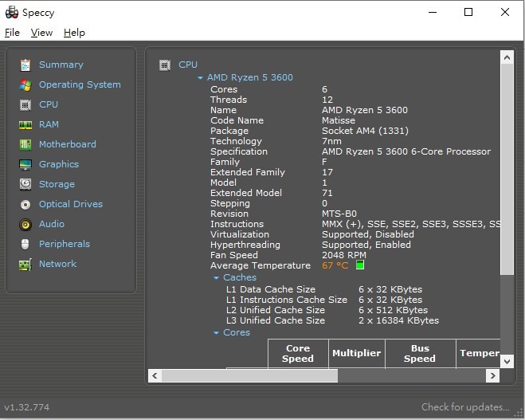525x420 pixels.
Task: Click the Fan Speed value 2048 RPM
Action: pyautogui.click(x=344, y=255)
